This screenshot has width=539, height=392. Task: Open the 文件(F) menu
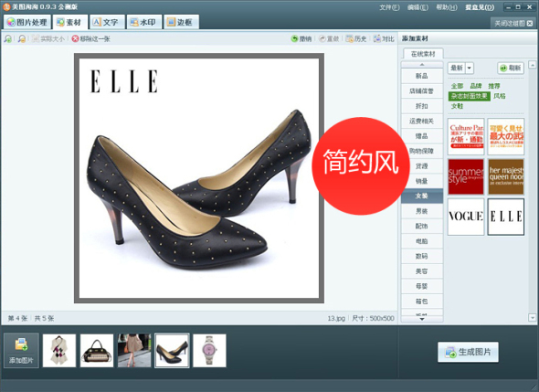tap(389, 7)
